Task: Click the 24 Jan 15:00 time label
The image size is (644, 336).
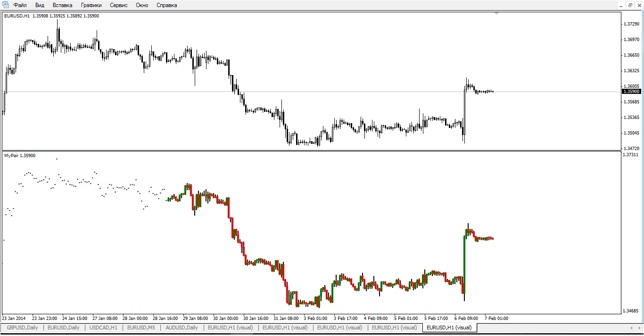Action: pyautogui.click(x=75, y=319)
